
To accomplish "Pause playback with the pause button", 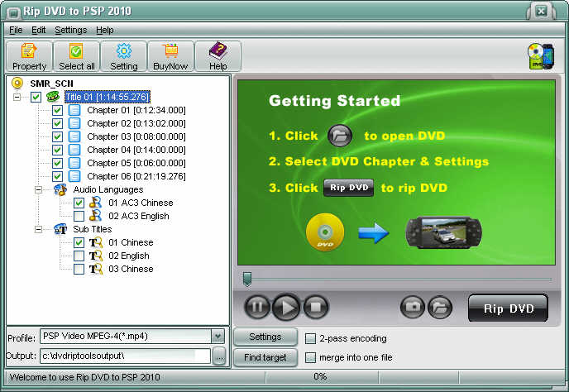I will click(257, 308).
